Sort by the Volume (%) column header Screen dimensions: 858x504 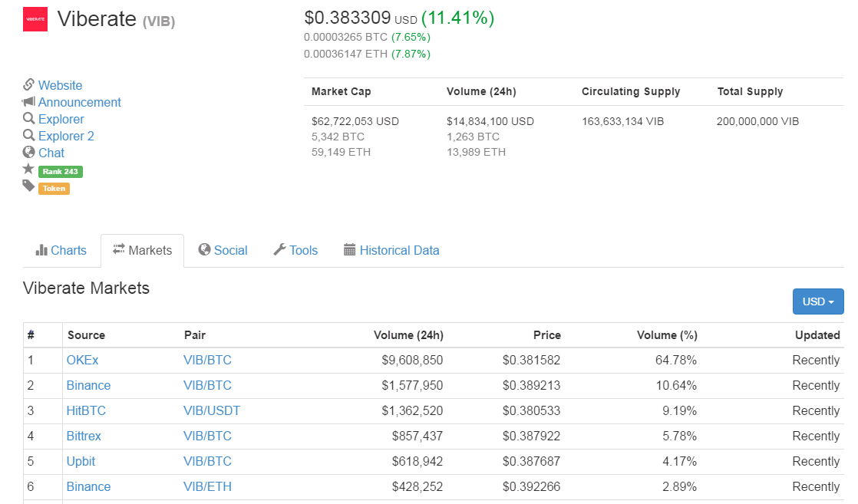tap(667, 335)
